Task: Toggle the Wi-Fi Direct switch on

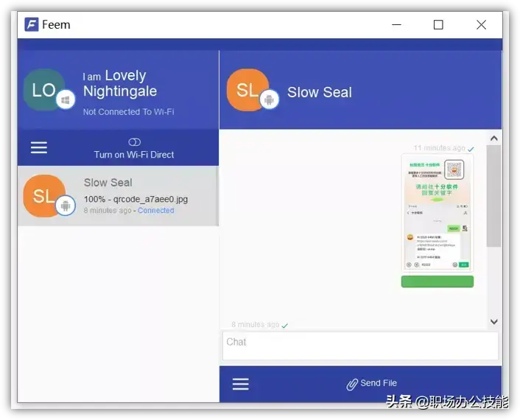Action: point(134,142)
